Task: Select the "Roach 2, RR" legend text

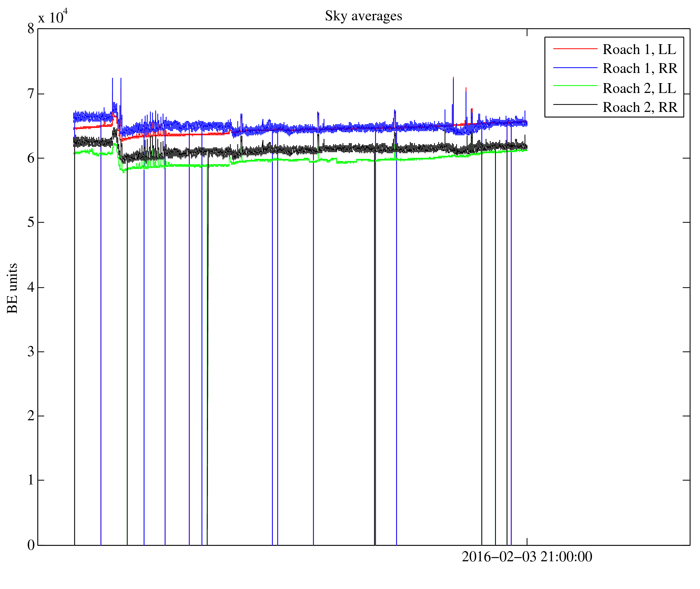Action: (640, 107)
